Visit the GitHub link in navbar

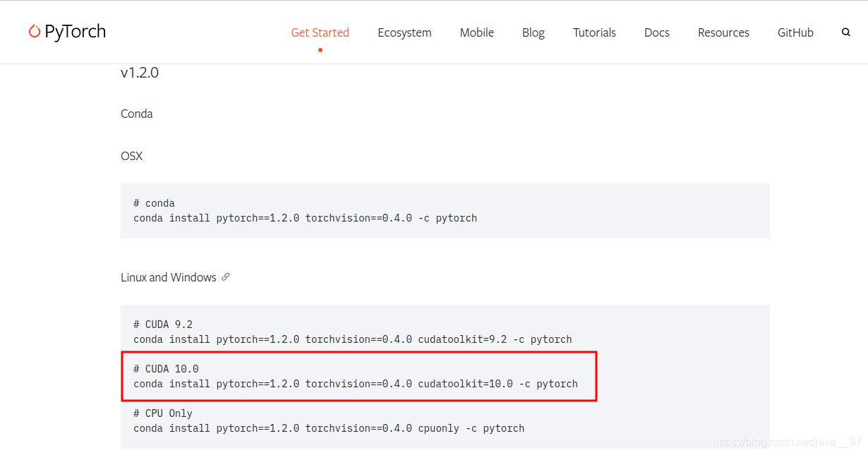click(795, 32)
